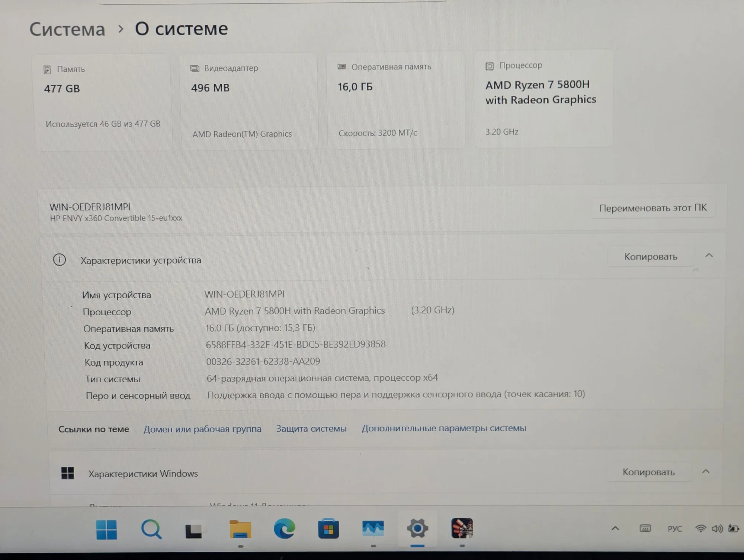The height and width of the screenshot is (560, 744).
Task: Open Wi-Fi network status icon
Action: 700,528
